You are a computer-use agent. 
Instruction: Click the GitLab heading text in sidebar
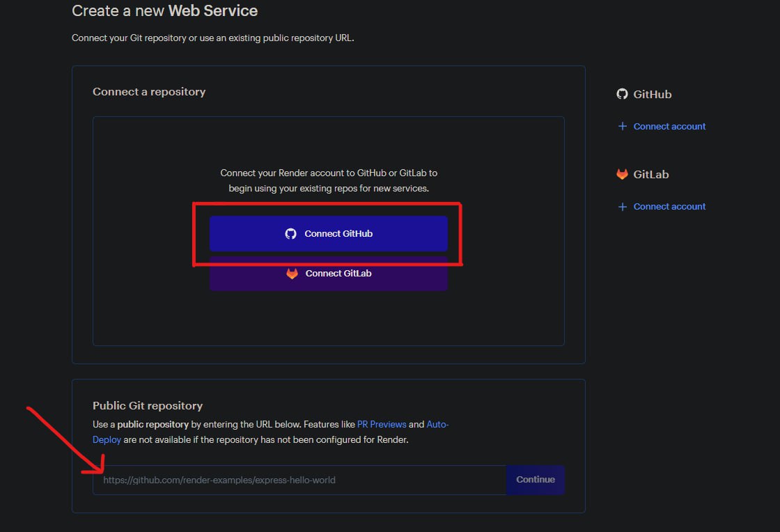pyautogui.click(x=650, y=174)
